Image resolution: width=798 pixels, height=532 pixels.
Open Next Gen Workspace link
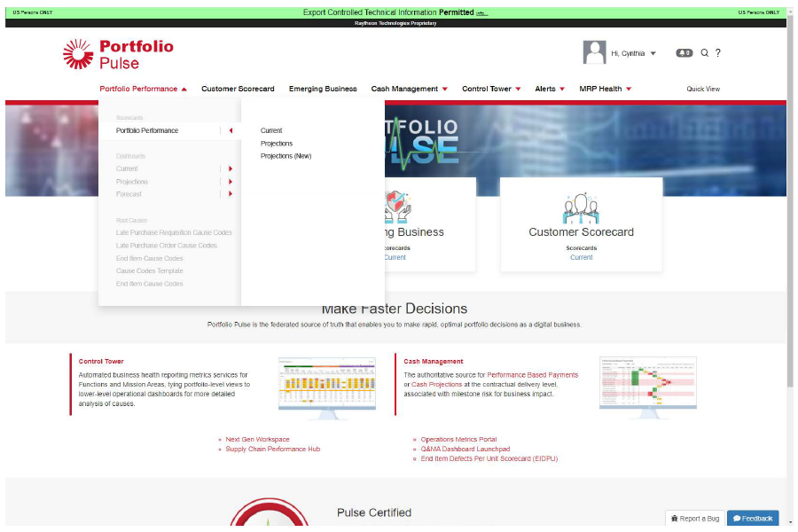(257, 440)
